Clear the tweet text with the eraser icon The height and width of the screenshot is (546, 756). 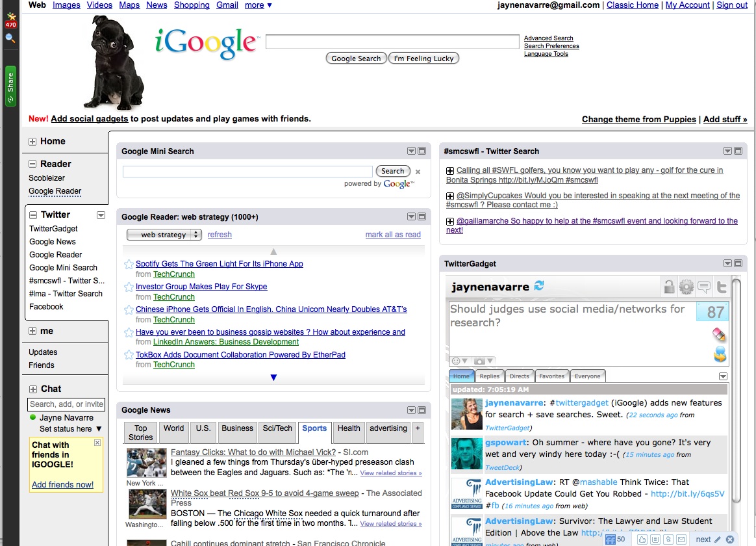[x=719, y=333]
